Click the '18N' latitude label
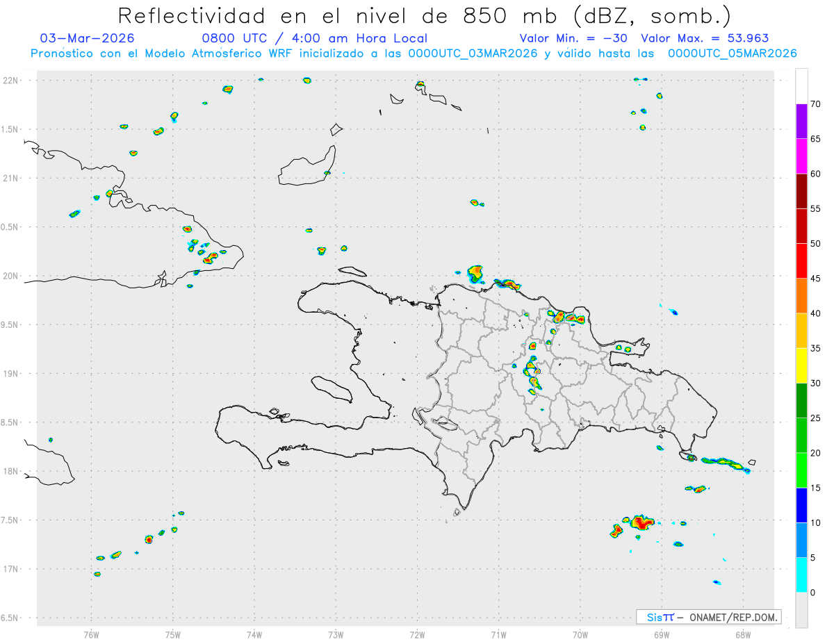The width and height of the screenshot is (834, 644). 12,471
